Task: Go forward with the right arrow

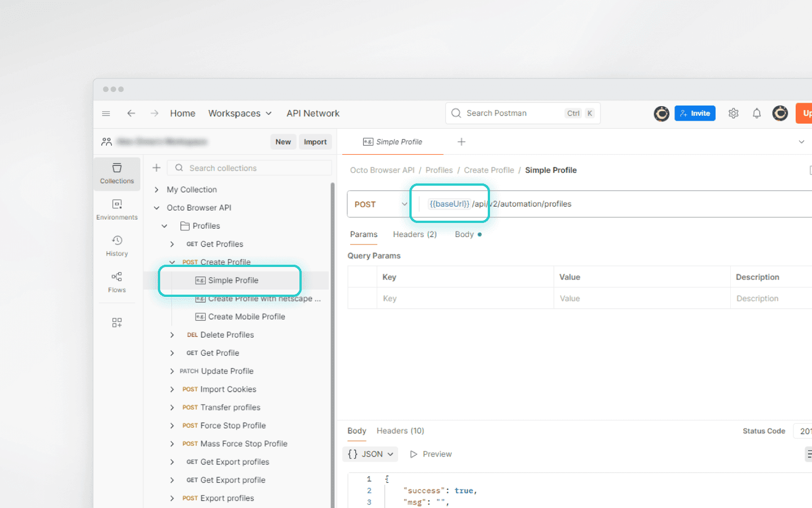Action: 155,113
